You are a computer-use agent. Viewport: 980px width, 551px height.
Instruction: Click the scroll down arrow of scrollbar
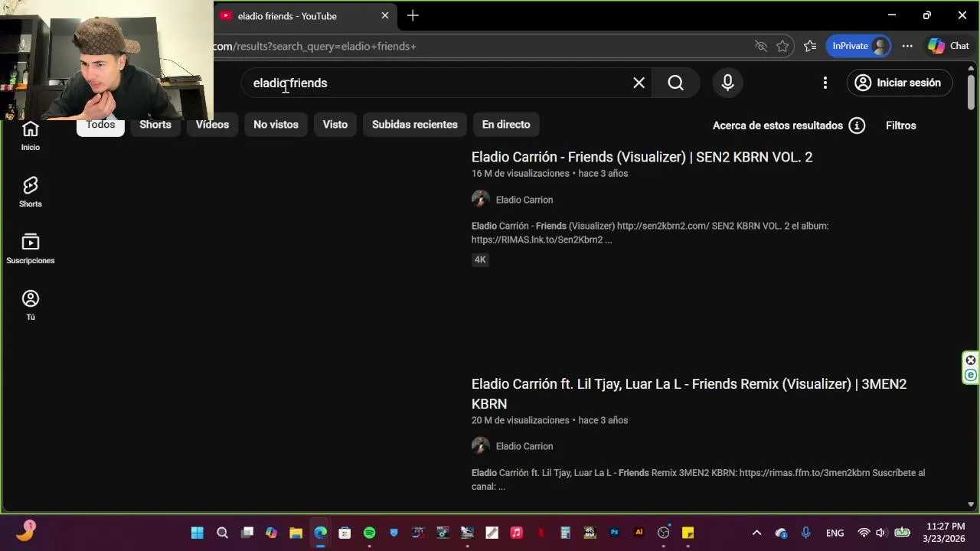pos(971,504)
